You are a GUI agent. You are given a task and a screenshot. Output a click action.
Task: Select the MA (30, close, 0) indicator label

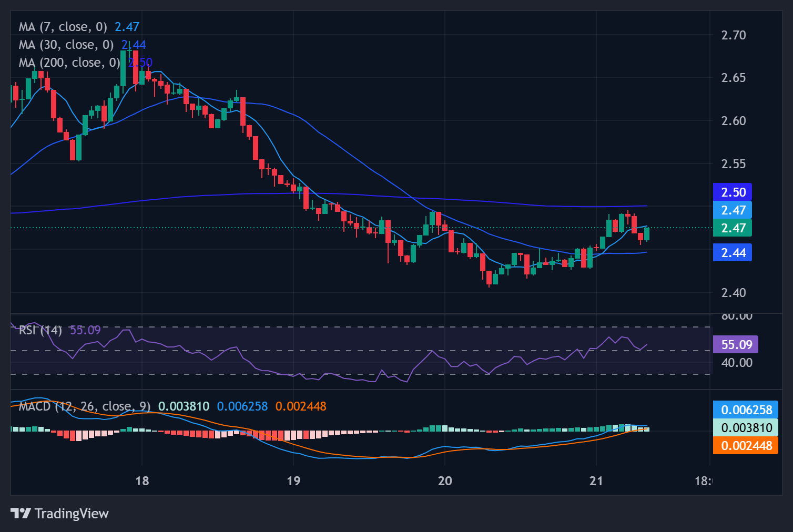point(66,45)
